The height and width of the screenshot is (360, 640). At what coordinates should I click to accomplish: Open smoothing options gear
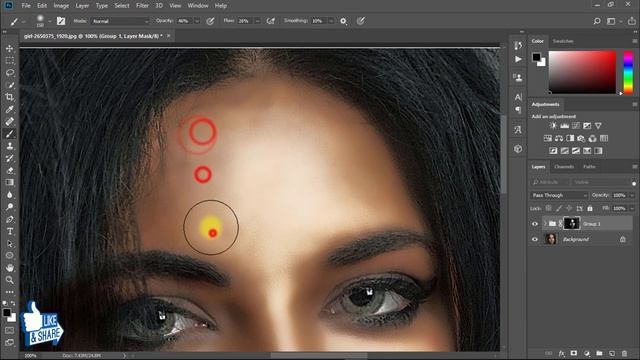pyautogui.click(x=343, y=21)
